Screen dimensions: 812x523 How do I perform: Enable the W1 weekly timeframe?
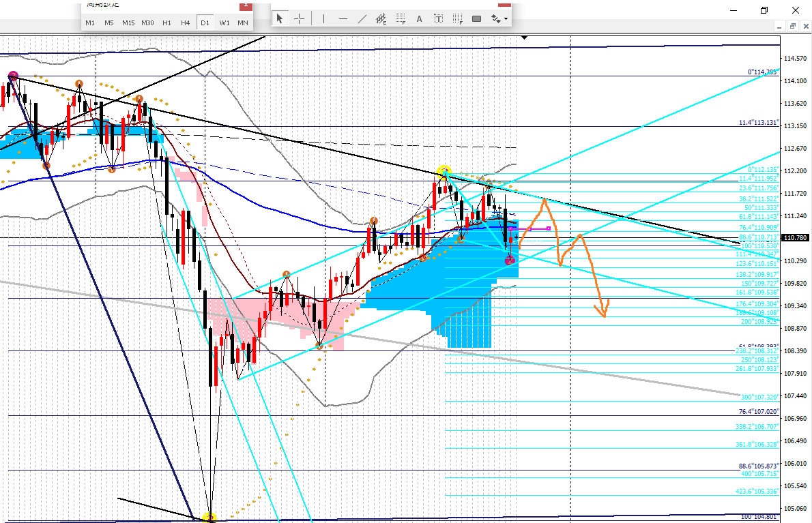click(224, 23)
